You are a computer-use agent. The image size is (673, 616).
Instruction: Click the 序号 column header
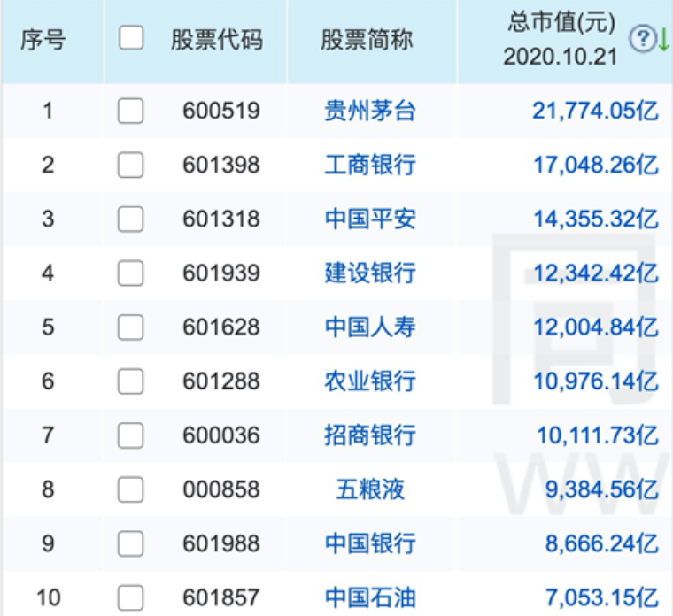43,40
